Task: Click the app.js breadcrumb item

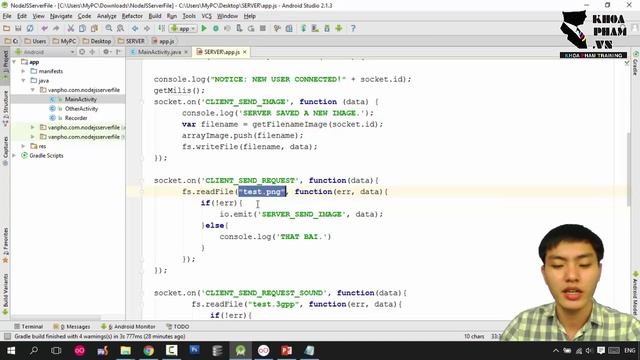Action: (163, 41)
